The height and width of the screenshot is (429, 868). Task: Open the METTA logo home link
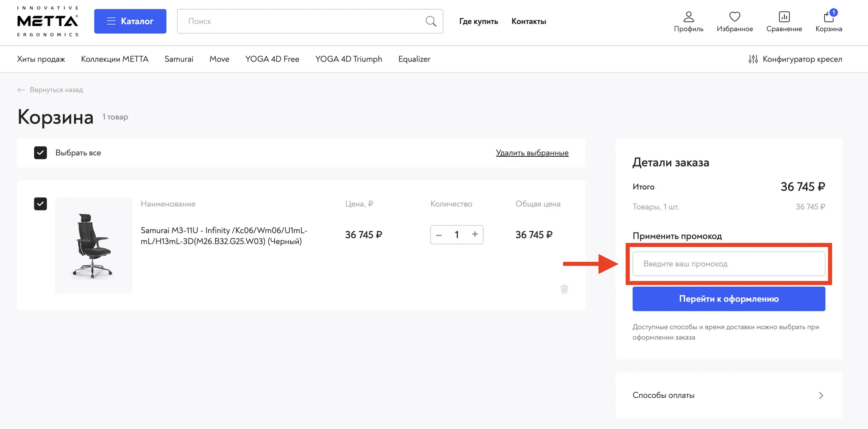(47, 21)
